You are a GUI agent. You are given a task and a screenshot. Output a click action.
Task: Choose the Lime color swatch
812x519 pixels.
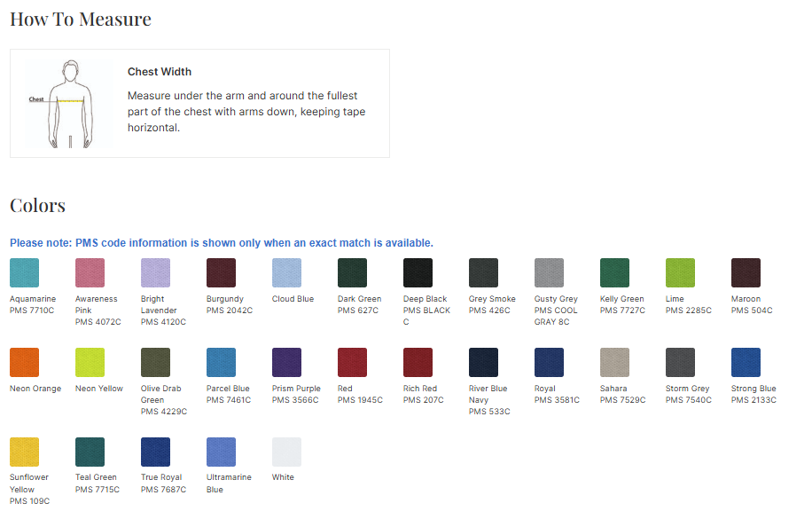[x=680, y=273]
